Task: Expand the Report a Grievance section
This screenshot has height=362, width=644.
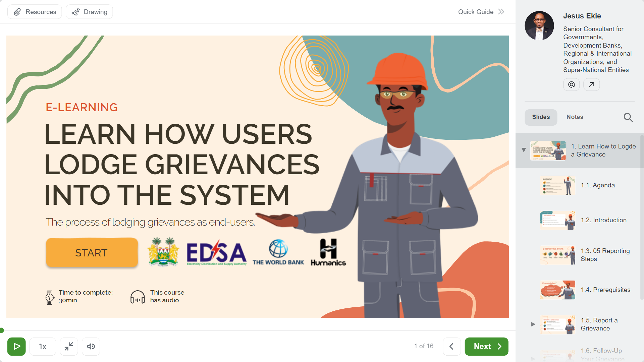Action: pos(533,324)
